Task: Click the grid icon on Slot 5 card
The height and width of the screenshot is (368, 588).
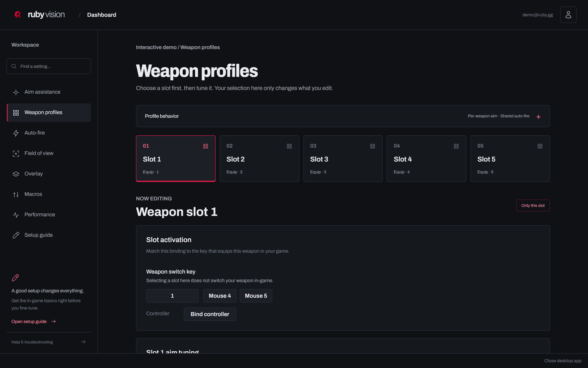Action: pos(540,146)
